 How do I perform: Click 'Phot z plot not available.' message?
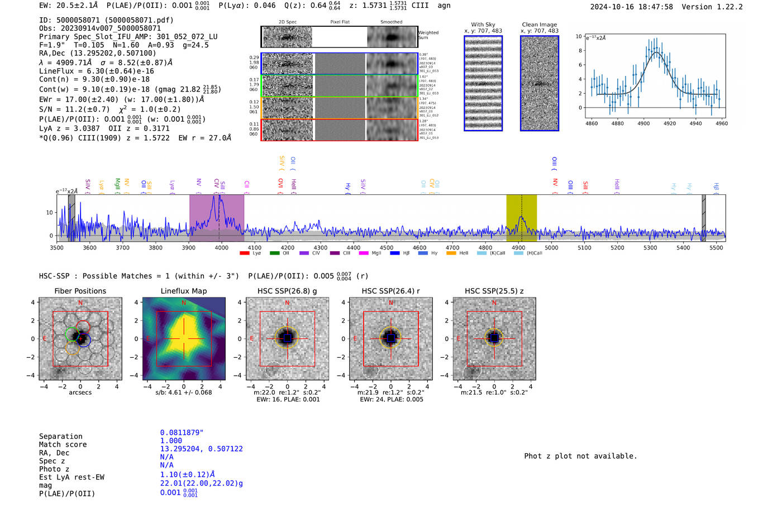580,456
